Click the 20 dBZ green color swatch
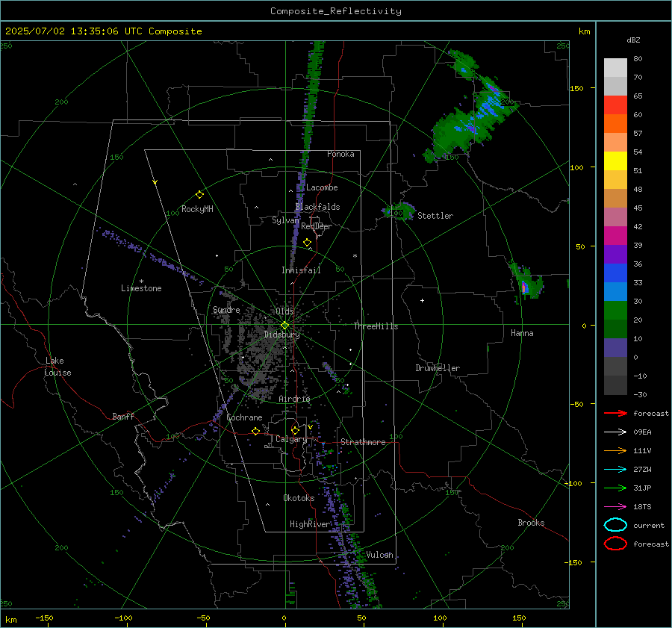This screenshot has width=672, height=628. click(x=615, y=310)
